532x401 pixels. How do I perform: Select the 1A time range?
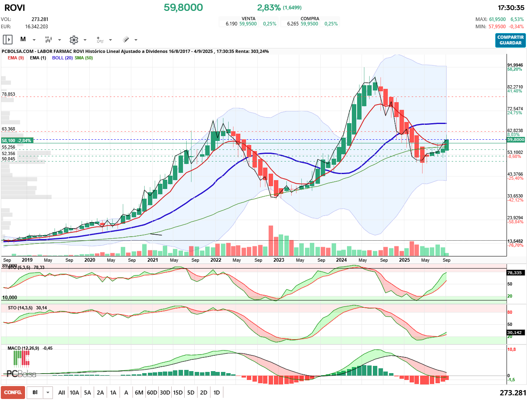tap(113, 393)
